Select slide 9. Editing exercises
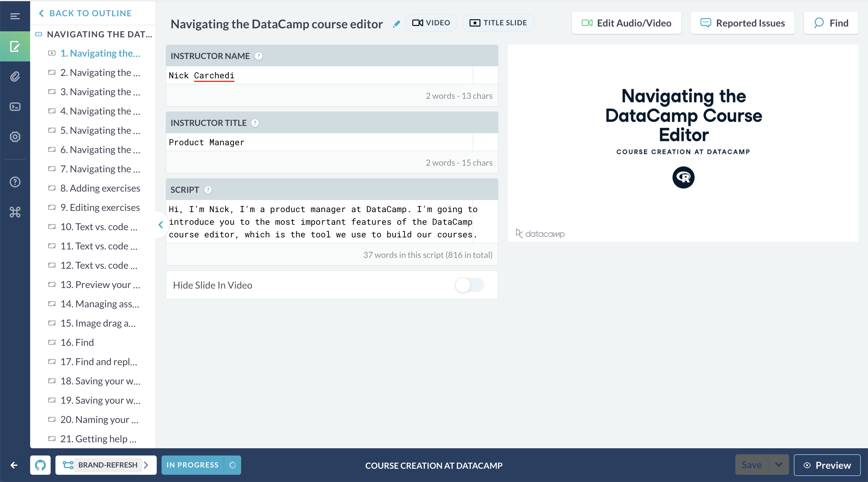This screenshot has height=482, width=868. 100,207
